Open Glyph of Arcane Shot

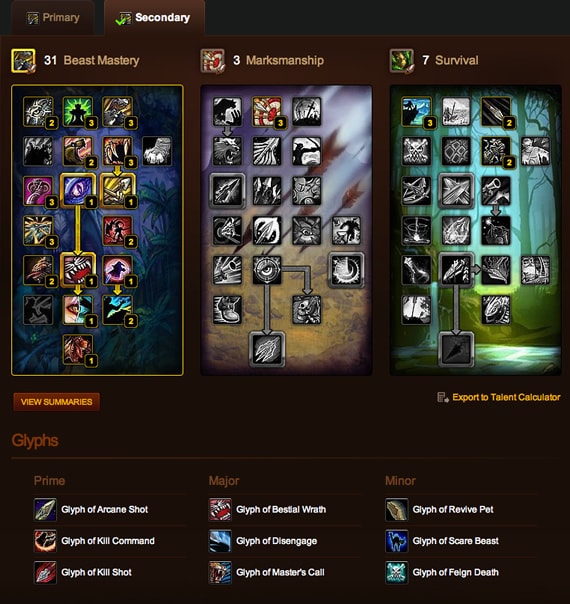104,509
